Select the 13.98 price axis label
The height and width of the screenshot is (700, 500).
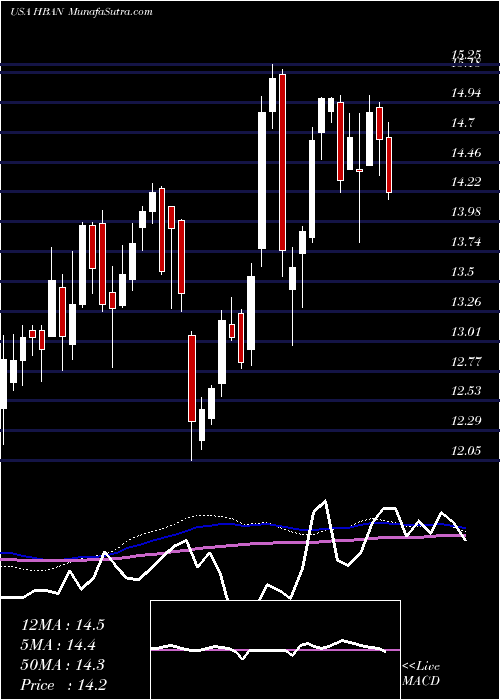467,212
